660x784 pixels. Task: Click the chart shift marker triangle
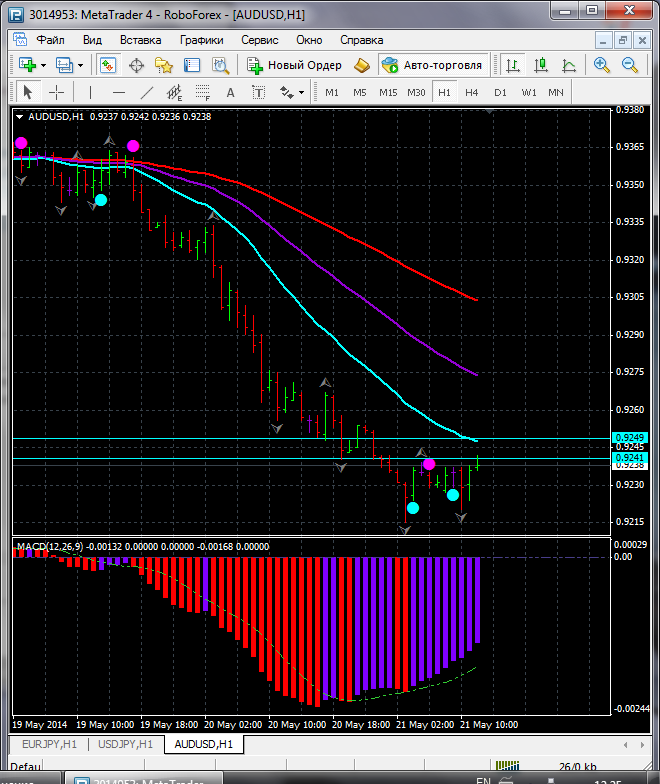point(490,112)
